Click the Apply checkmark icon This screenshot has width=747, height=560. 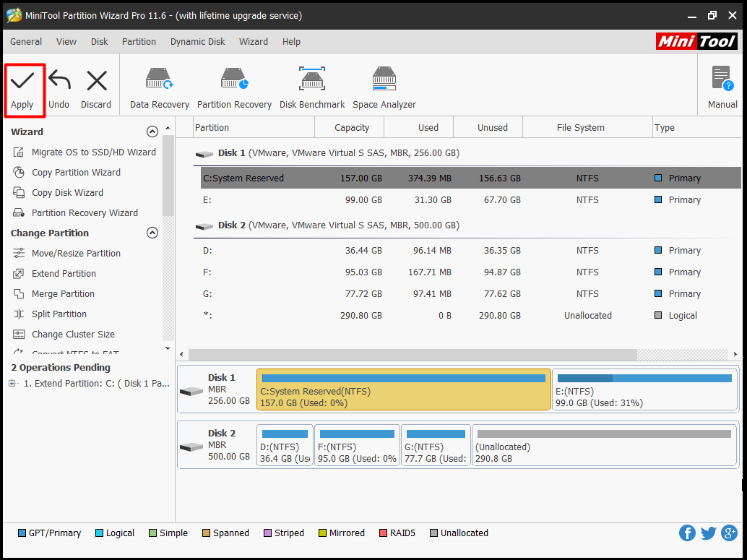click(22, 81)
